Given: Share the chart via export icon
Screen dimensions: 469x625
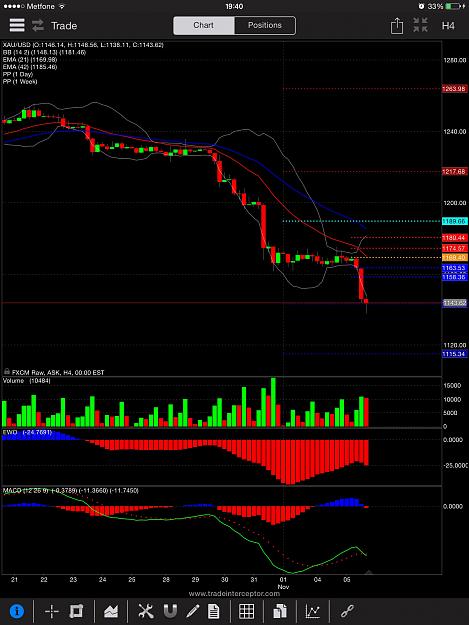Looking at the screenshot, I should point(397,26).
